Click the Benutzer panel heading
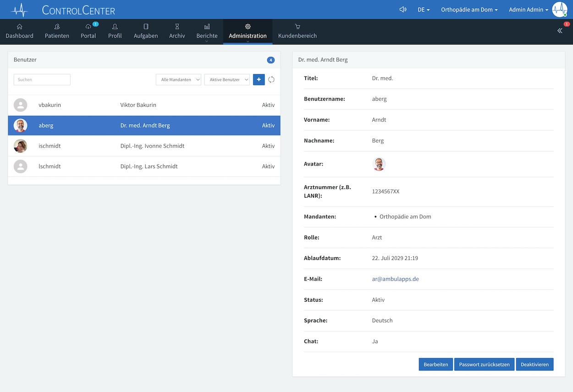573x392 pixels. 25,60
